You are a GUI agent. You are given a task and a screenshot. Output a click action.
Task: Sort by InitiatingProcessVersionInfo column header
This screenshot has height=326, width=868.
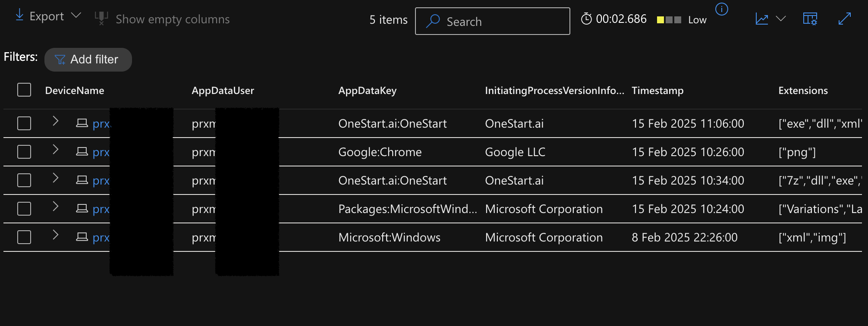(x=554, y=91)
